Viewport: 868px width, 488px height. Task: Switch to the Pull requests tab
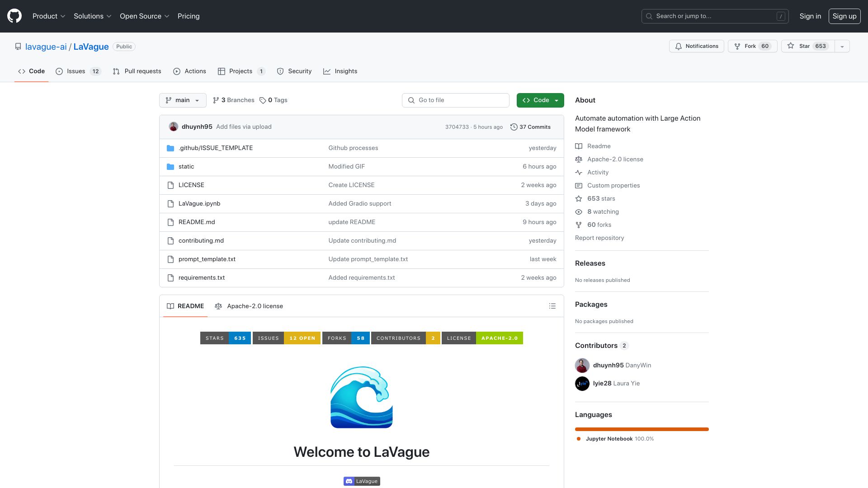click(137, 71)
